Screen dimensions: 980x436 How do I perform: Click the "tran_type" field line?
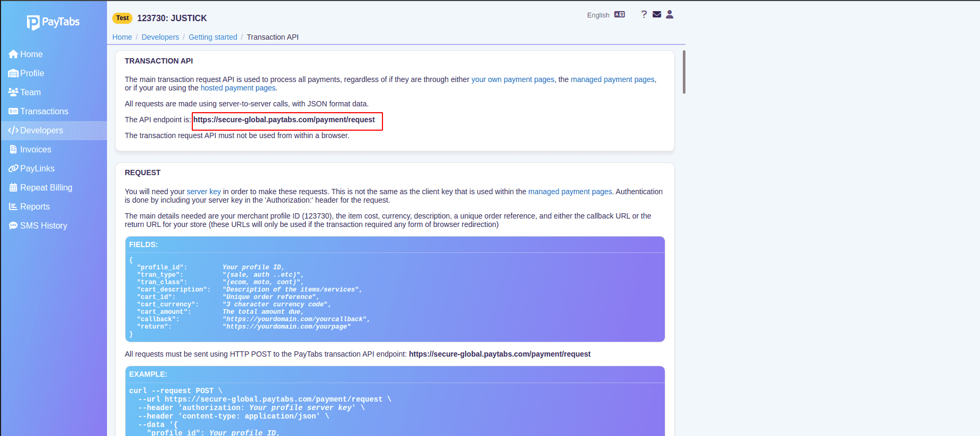[220, 275]
